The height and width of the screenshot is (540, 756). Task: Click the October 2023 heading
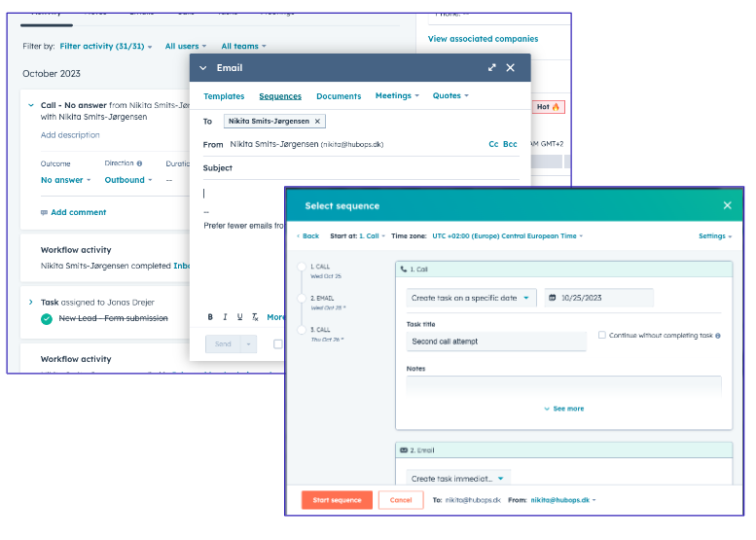click(52, 74)
